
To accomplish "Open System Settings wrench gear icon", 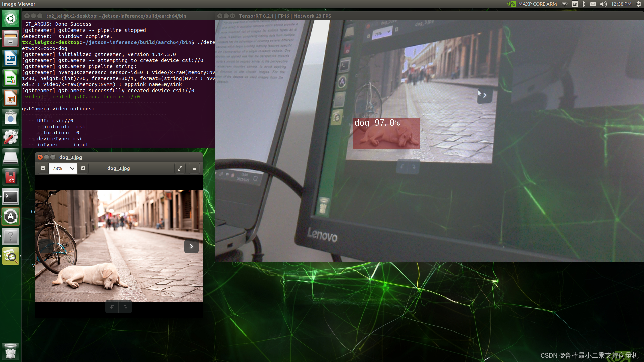I will click(11, 138).
